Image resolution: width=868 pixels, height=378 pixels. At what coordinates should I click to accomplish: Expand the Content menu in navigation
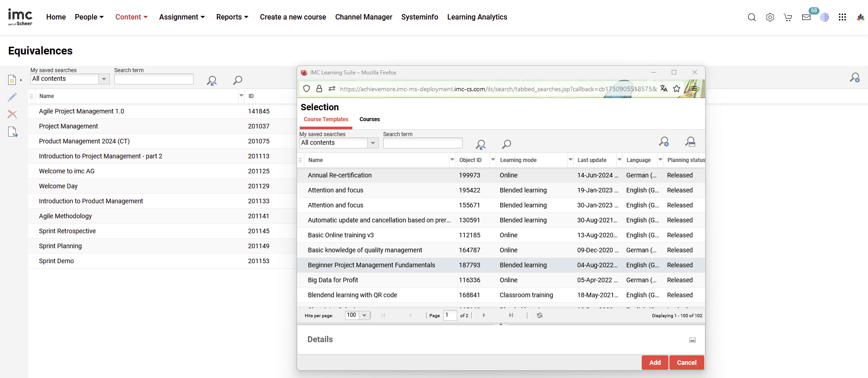(x=131, y=17)
